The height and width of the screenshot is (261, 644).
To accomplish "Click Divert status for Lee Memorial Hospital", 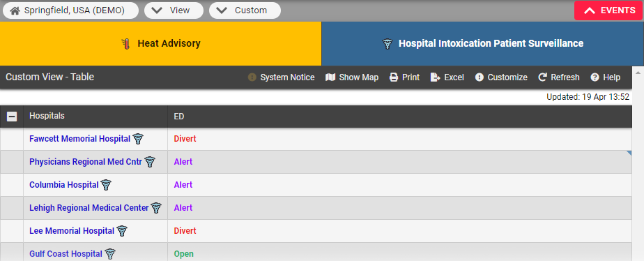I will click(185, 231).
